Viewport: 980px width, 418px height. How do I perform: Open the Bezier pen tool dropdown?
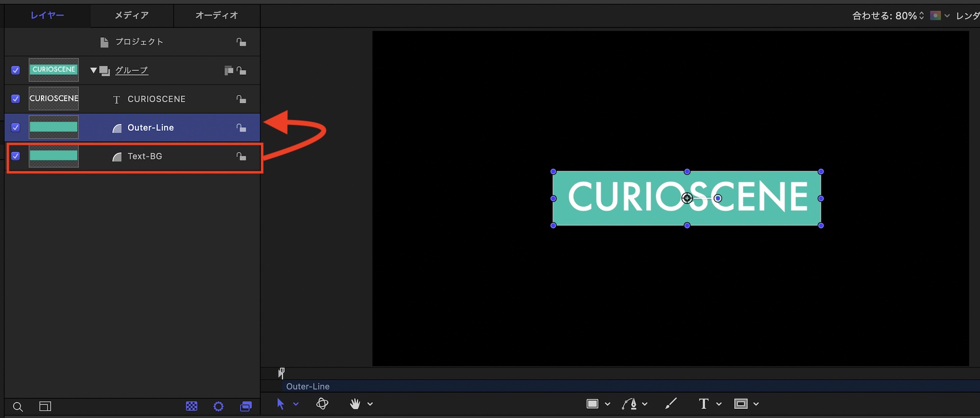click(x=645, y=404)
